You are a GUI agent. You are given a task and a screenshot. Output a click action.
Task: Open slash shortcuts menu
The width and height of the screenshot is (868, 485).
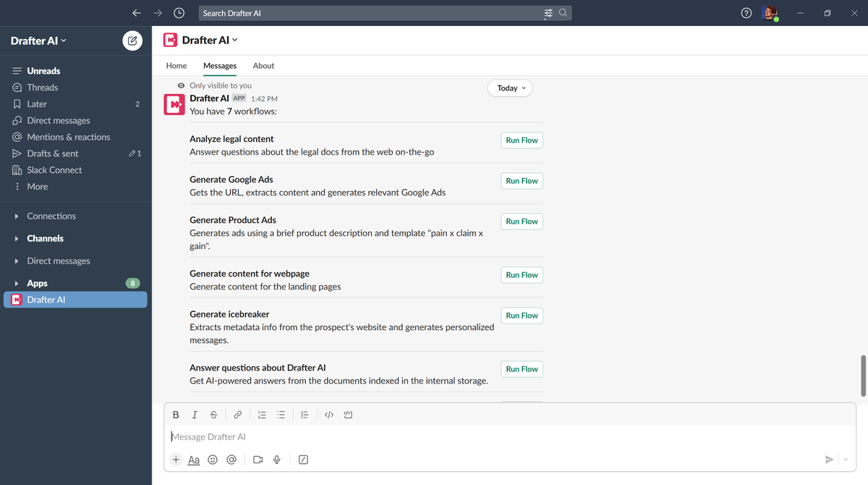pyautogui.click(x=303, y=460)
